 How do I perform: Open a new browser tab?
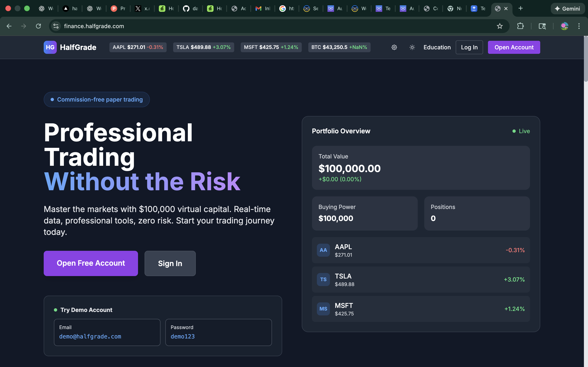[521, 8]
